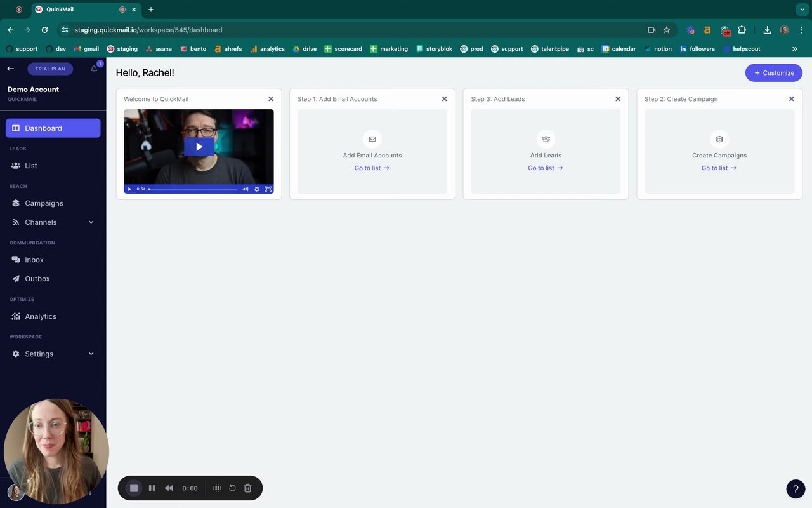Open notifications bell icon
This screenshot has width=812, height=508.
point(95,69)
